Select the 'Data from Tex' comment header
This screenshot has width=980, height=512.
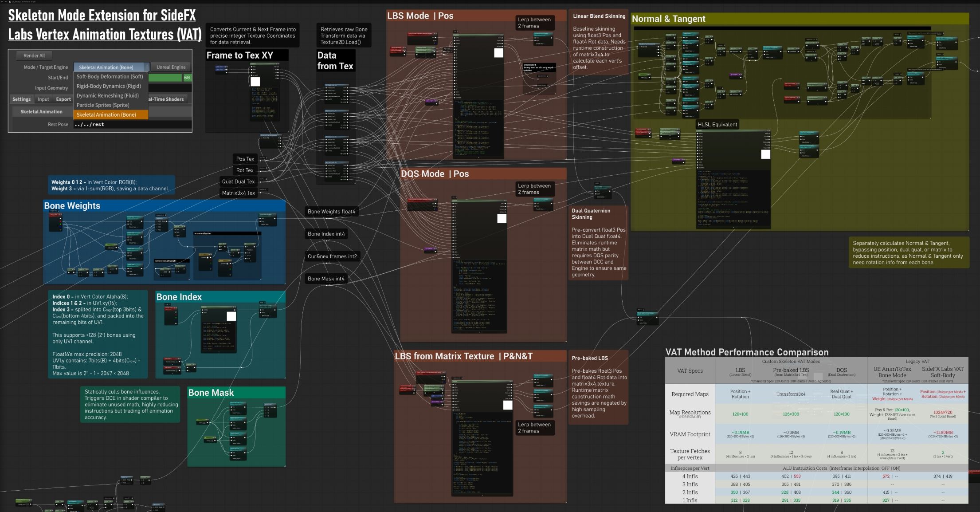coord(335,61)
